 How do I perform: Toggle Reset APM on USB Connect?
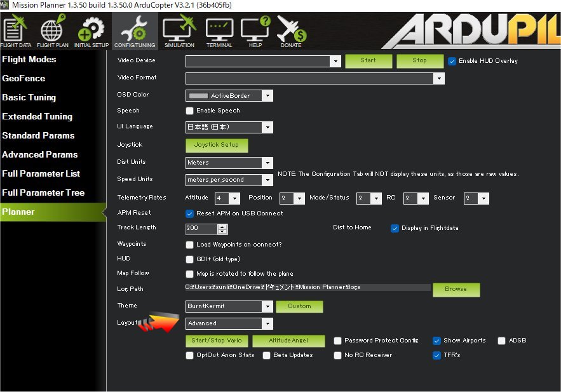point(189,213)
